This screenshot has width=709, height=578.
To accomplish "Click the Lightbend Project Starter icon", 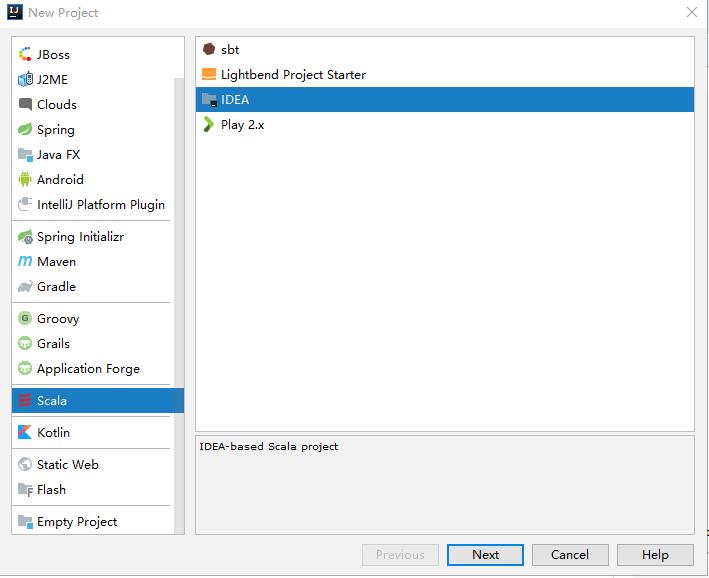I will click(209, 75).
